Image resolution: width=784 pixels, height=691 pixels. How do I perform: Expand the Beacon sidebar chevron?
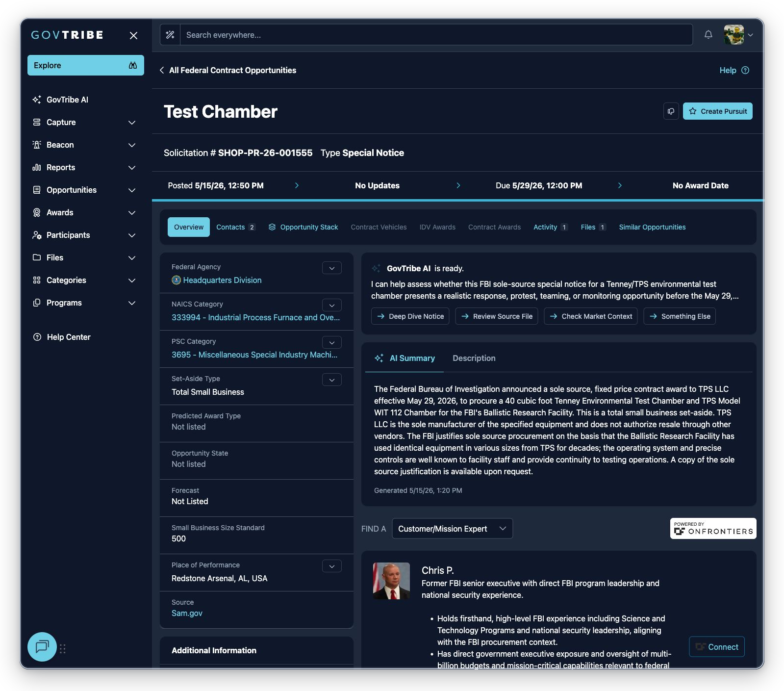point(132,145)
